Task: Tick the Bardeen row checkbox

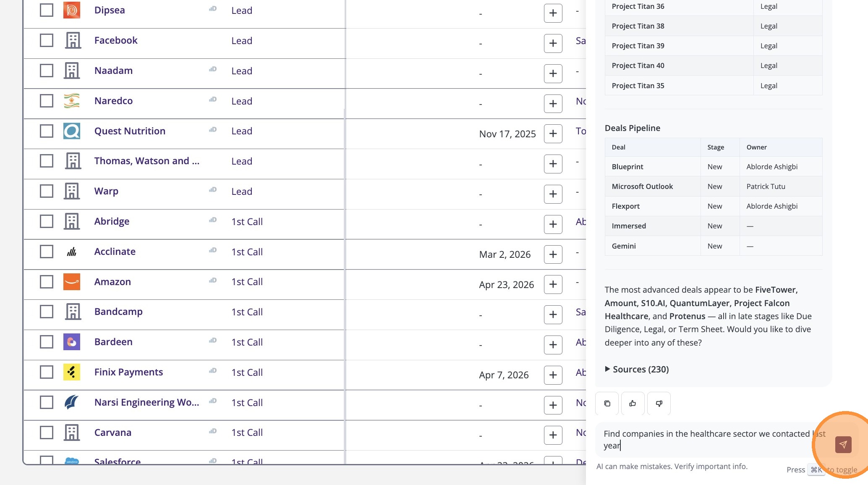Action: click(x=47, y=342)
